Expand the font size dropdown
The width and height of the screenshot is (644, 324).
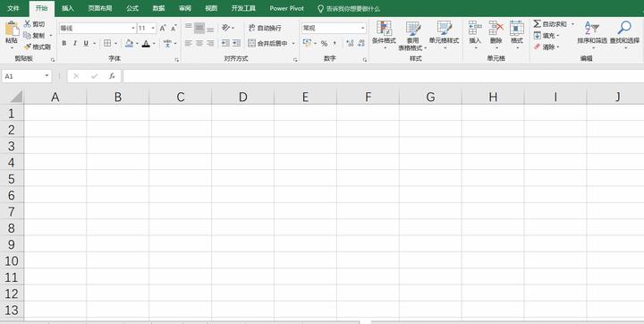(153, 28)
